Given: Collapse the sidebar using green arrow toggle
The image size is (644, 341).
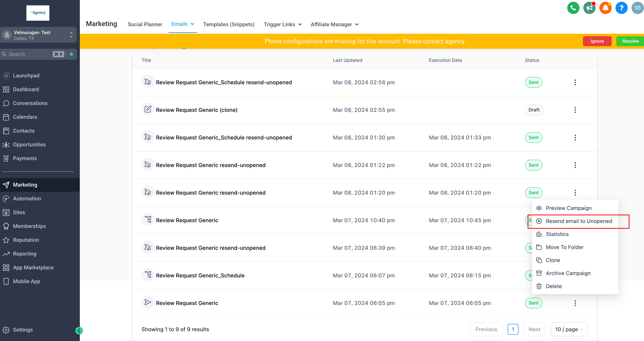Looking at the screenshot, I should tap(79, 330).
